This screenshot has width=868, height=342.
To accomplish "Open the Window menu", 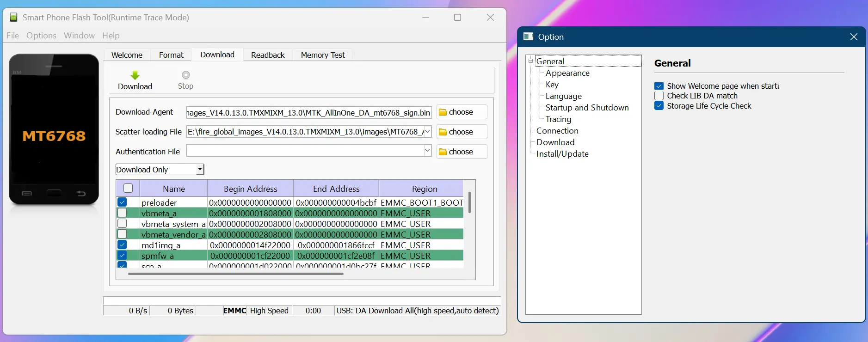I will pyautogui.click(x=79, y=36).
